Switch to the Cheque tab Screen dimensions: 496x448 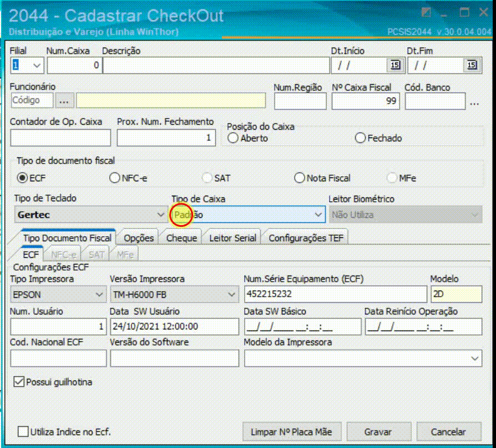click(x=181, y=238)
